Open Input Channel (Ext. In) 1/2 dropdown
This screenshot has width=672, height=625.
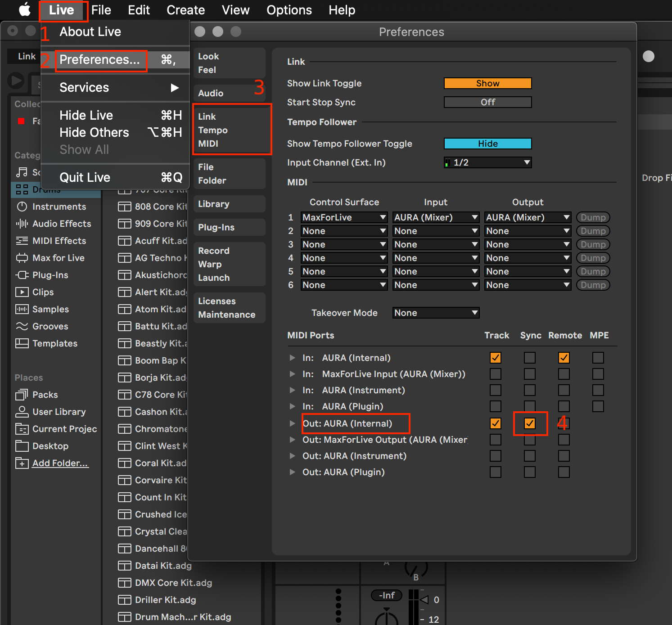(488, 162)
